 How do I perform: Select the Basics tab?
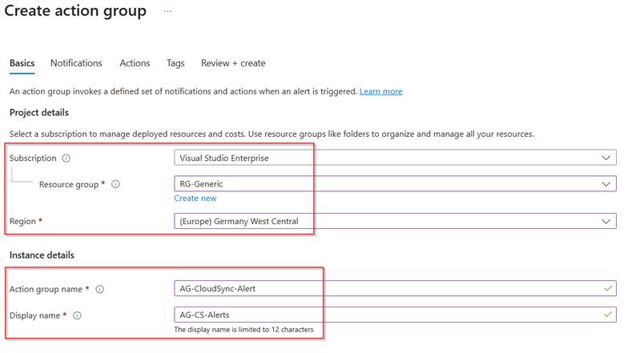[x=22, y=63]
